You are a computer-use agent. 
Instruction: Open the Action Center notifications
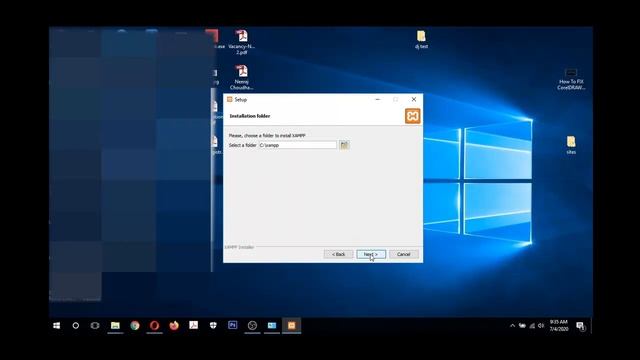(580, 325)
